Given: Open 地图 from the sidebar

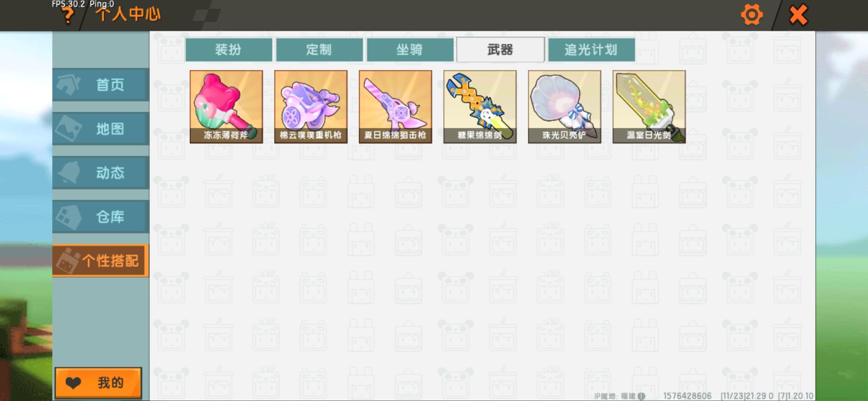Looking at the screenshot, I should [x=101, y=129].
